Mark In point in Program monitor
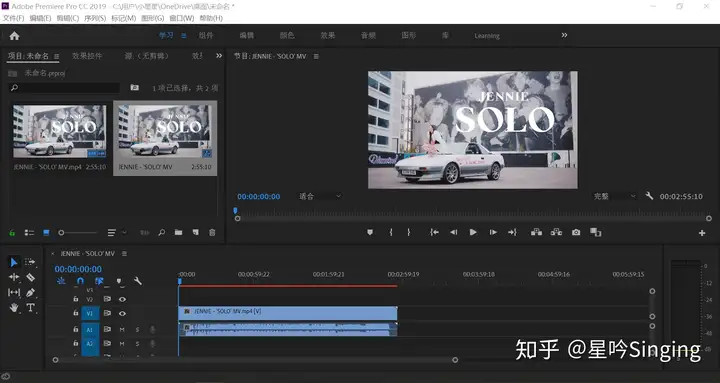The width and height of the screenshot is (720, 383). pos(391,232)
